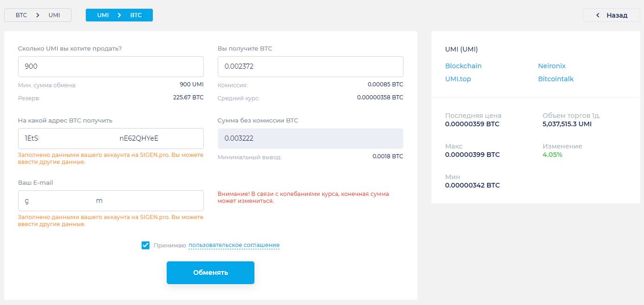Click the back chevron icon beside Назад
This screenshot has width=644, height=305.
pyautogui.click(x=598, y=15)
